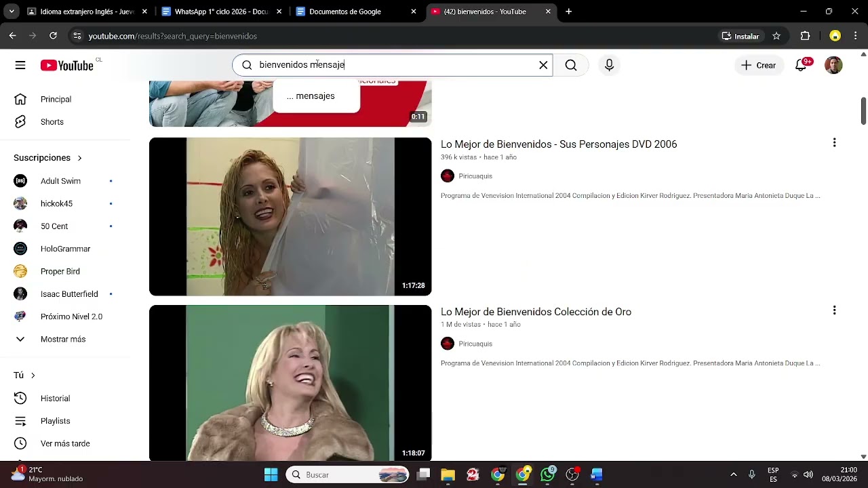Click the Instalar app button
868x488 pixels.
[x=741, y=36]
